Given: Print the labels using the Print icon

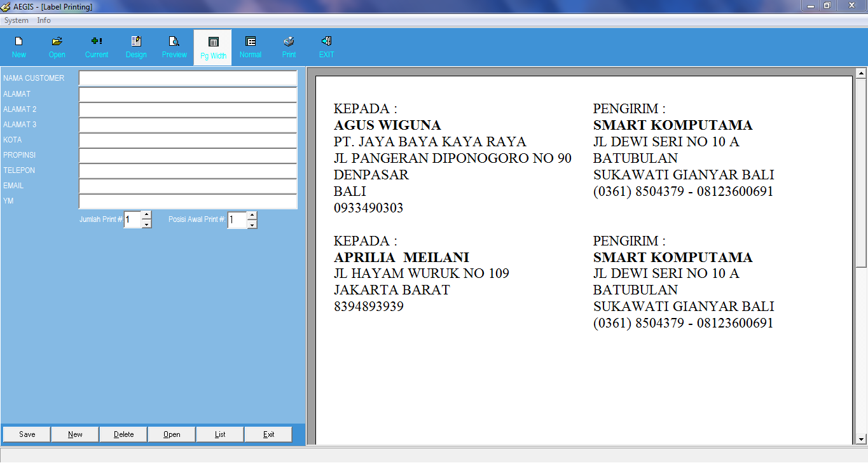Looking at the screenshot, I should click(x=288, y=46).
